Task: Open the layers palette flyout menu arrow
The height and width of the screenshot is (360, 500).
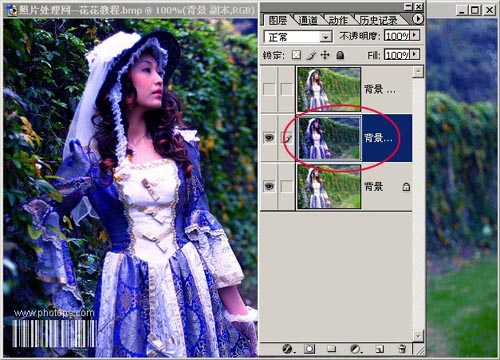Action: [x=418, y=19]
